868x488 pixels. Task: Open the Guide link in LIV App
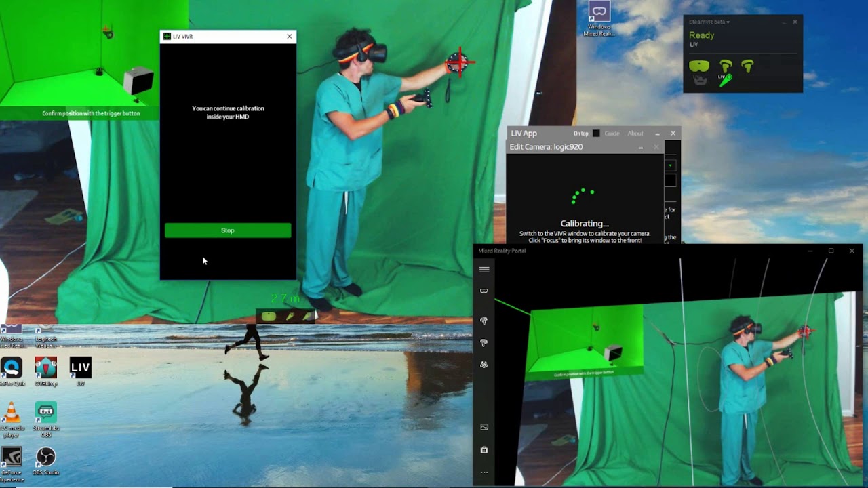(612, 134)
